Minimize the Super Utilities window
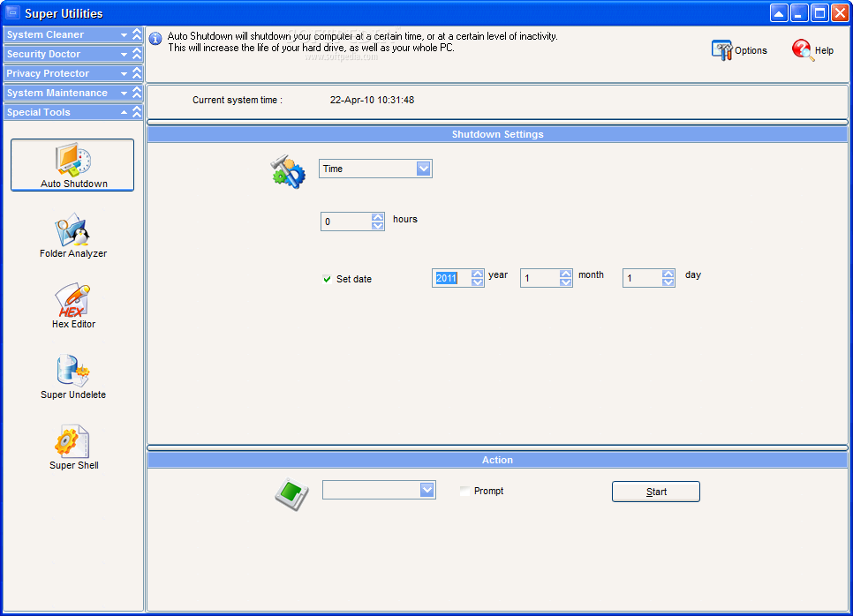Viewport: 853px width, 616px height. 798,13
